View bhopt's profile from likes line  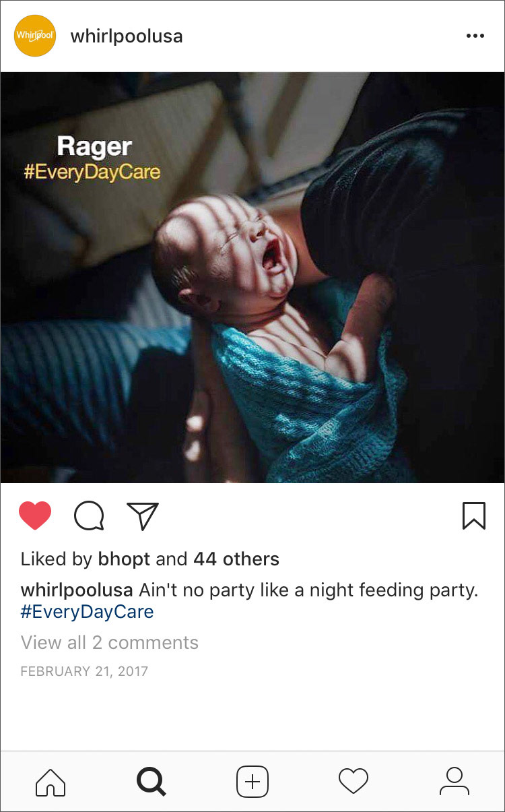[125, 559]
